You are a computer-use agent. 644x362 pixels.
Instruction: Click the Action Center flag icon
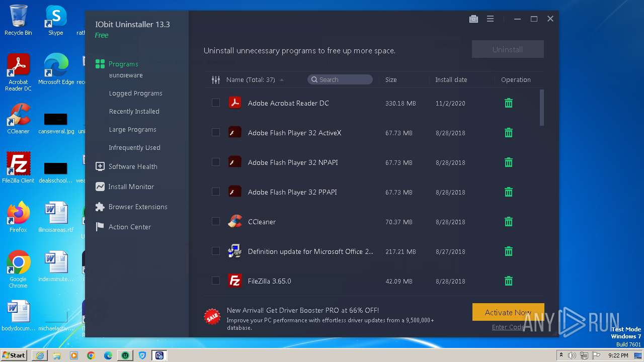tap(100, 227)
